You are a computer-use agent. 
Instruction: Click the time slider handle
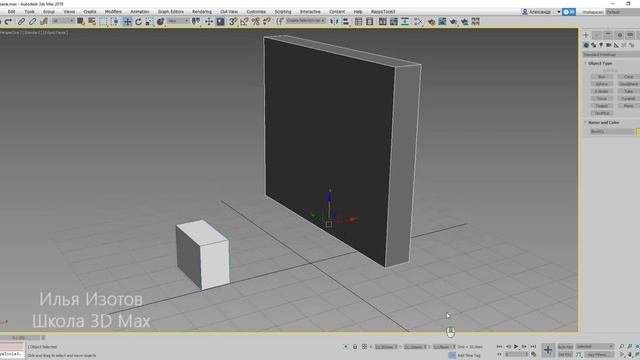point(20,338)
